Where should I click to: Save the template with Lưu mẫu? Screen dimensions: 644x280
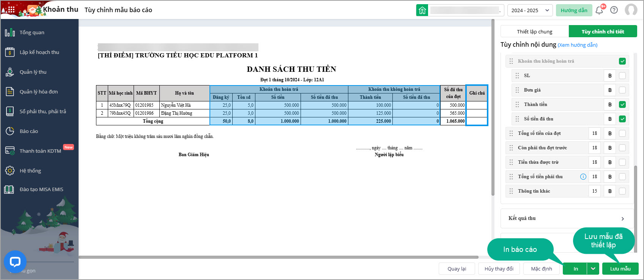click(620, 269)
